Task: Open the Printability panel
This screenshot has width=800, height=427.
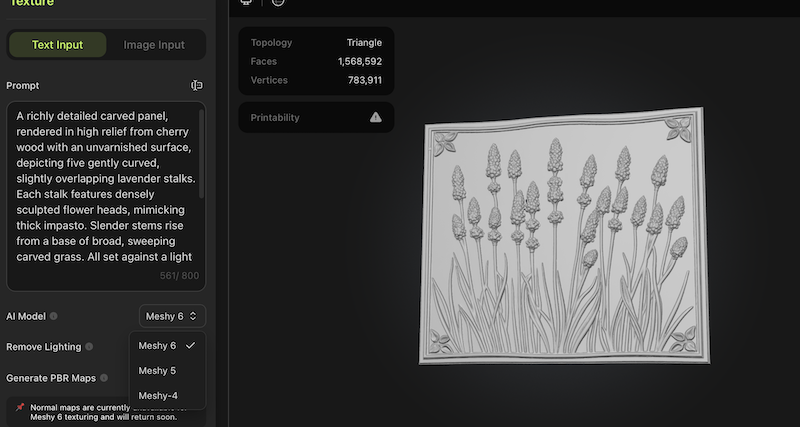Action: [x=316, y=117]
